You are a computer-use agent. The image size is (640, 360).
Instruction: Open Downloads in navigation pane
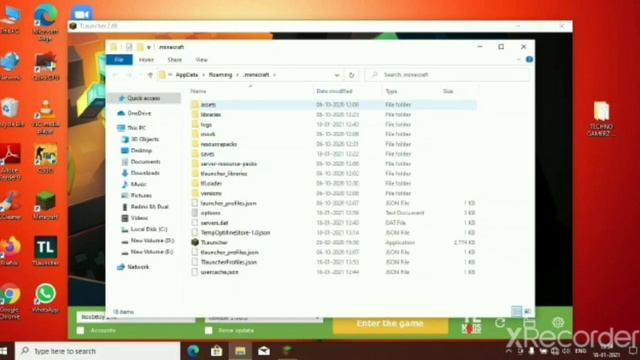(x=145, y=173)
